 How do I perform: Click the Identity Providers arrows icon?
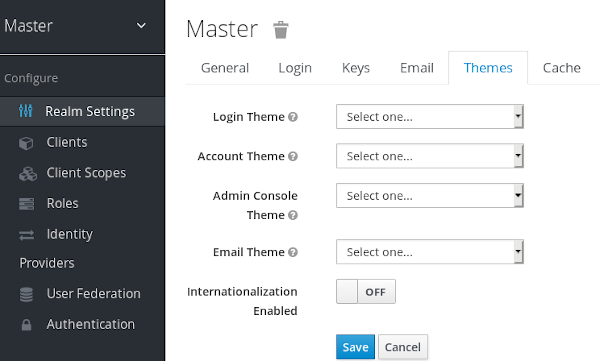pos(26,235)
